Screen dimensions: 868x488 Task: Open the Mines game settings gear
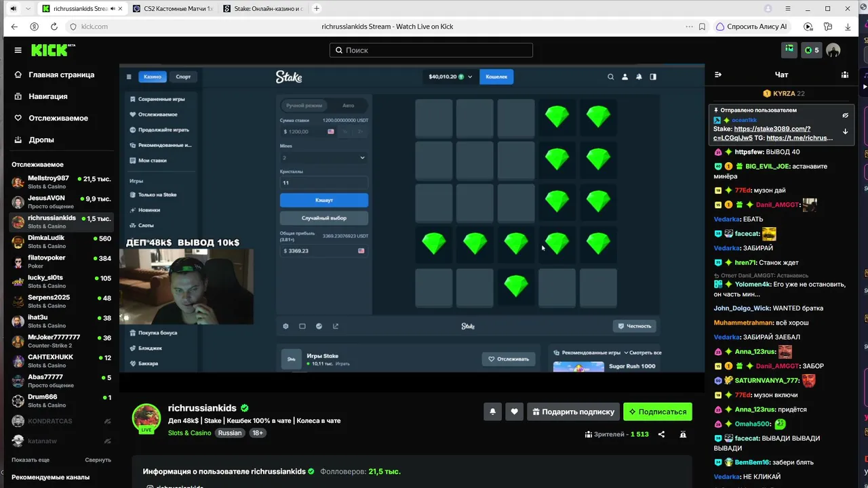[x=285, y=326]
